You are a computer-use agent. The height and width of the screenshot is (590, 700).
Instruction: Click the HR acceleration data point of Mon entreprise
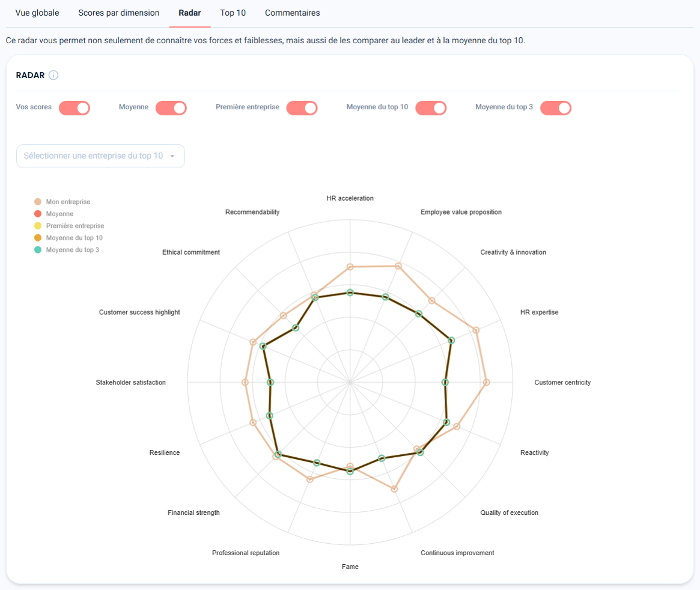click(x=350, y=267)
